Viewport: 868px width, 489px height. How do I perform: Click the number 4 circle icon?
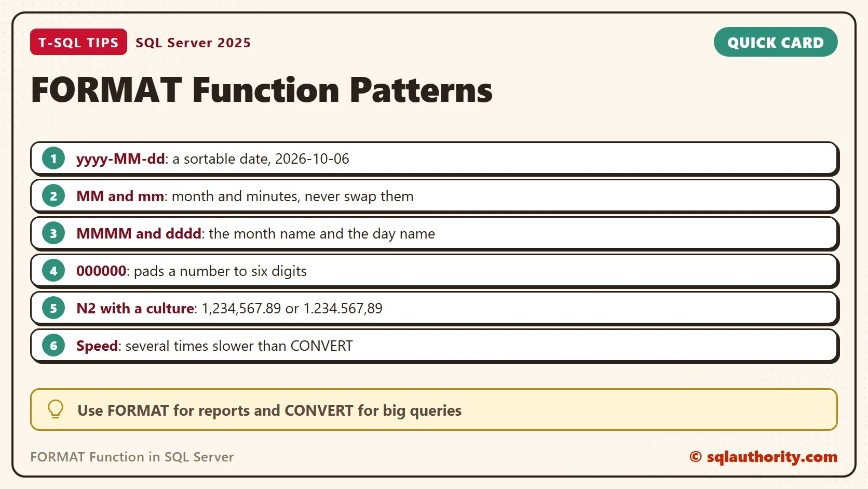[53, 271]
